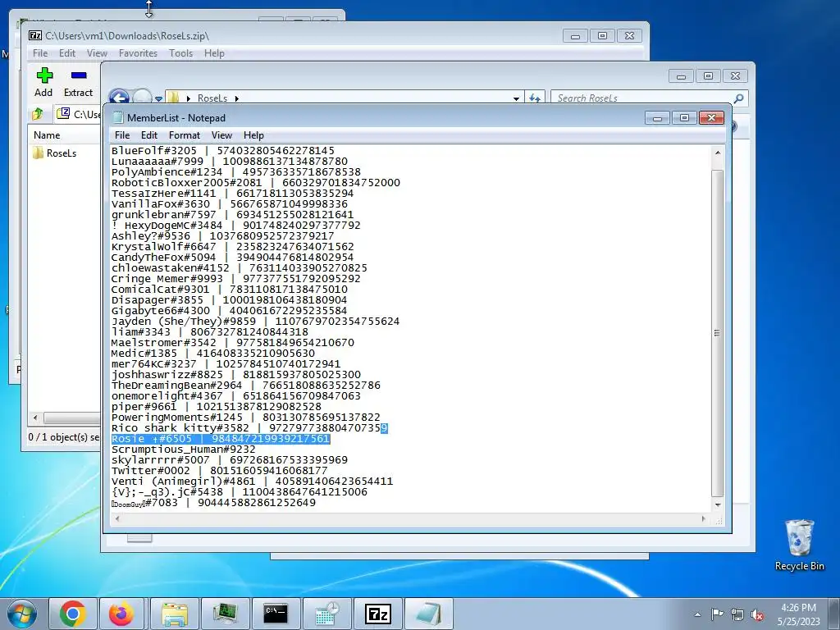This screenshot has height=630, width=840.
Task: Click the 7-Zip path field icon C:\Use
Action: [63, 113]
